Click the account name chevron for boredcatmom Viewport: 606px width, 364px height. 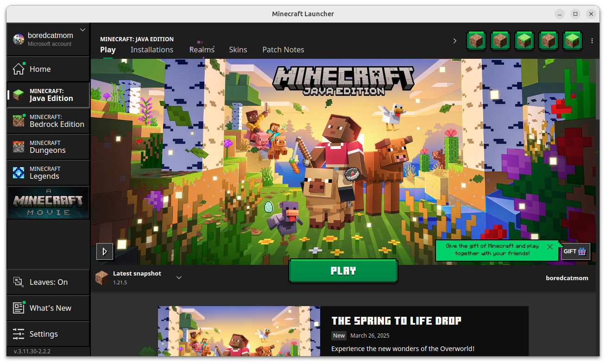click(x=82, y=30)
